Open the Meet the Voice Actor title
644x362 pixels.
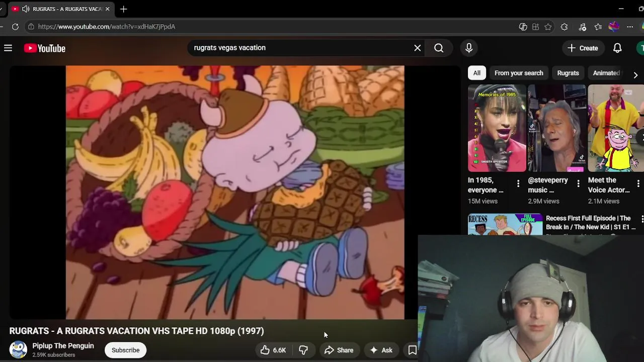tap(609, 185)
